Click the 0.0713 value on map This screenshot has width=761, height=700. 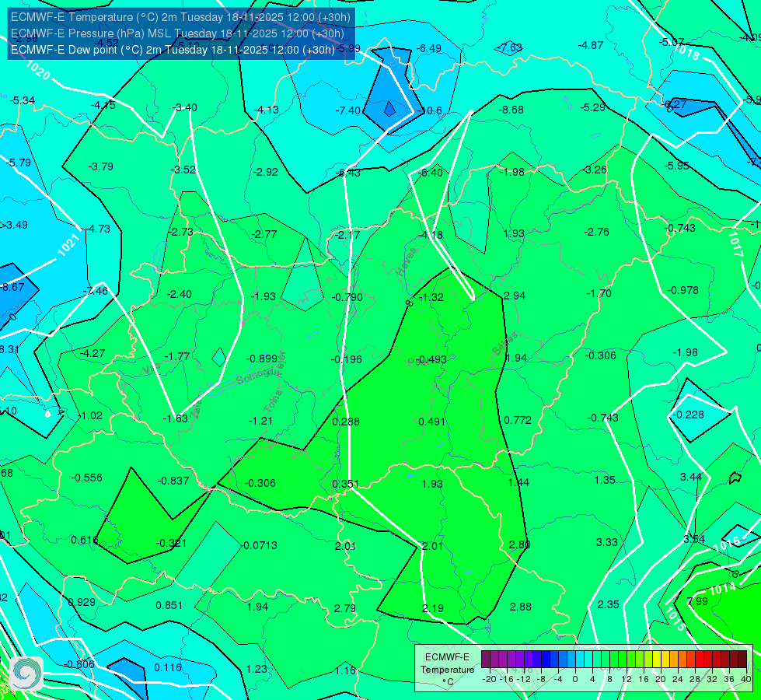pos(260,545)
